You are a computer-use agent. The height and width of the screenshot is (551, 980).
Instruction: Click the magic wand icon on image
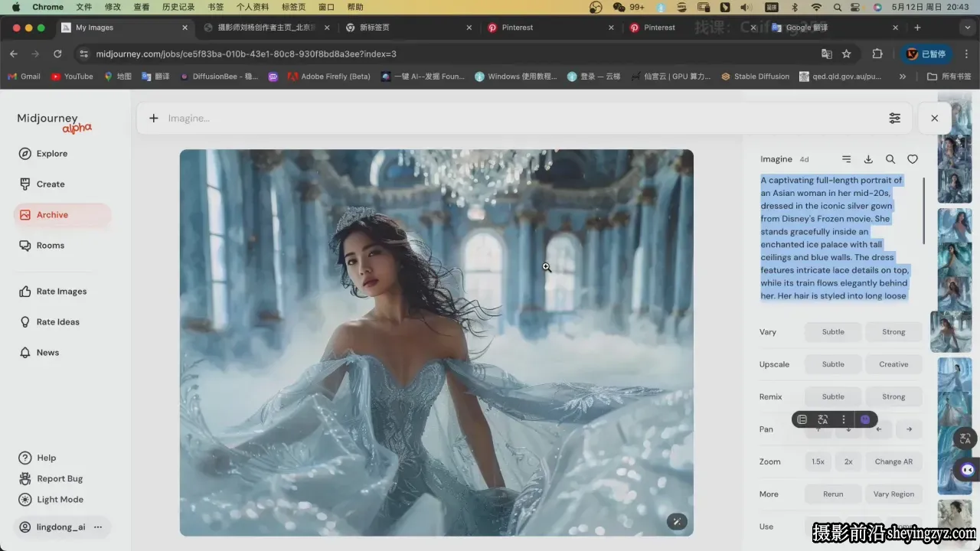point(677,521)
